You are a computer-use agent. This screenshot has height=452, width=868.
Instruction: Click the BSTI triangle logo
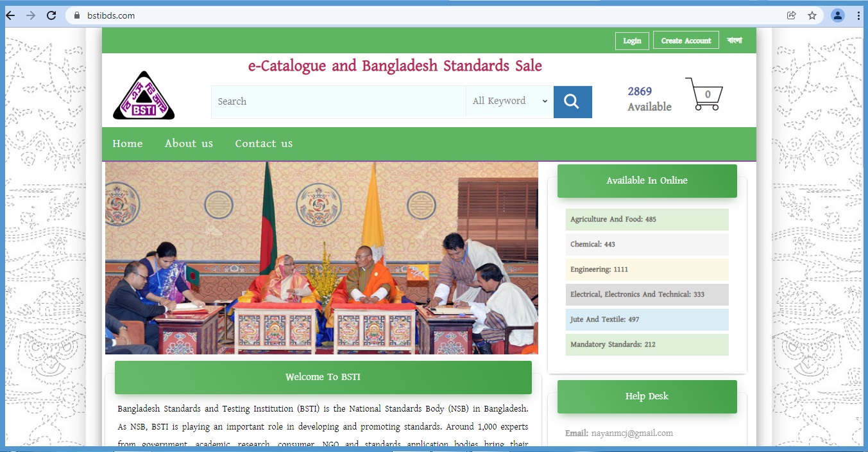point(144,96)
